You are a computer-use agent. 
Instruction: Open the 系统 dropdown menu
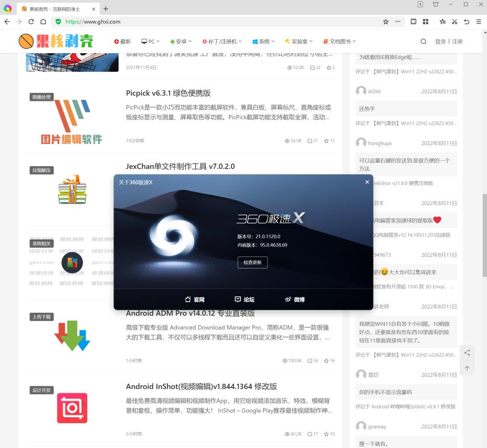(263, 41)
